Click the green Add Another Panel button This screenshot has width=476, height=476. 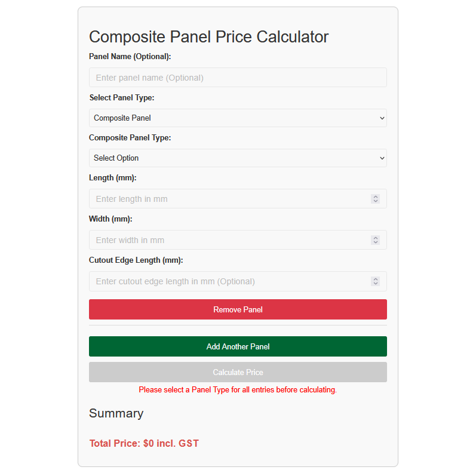(x=238, y=346)
